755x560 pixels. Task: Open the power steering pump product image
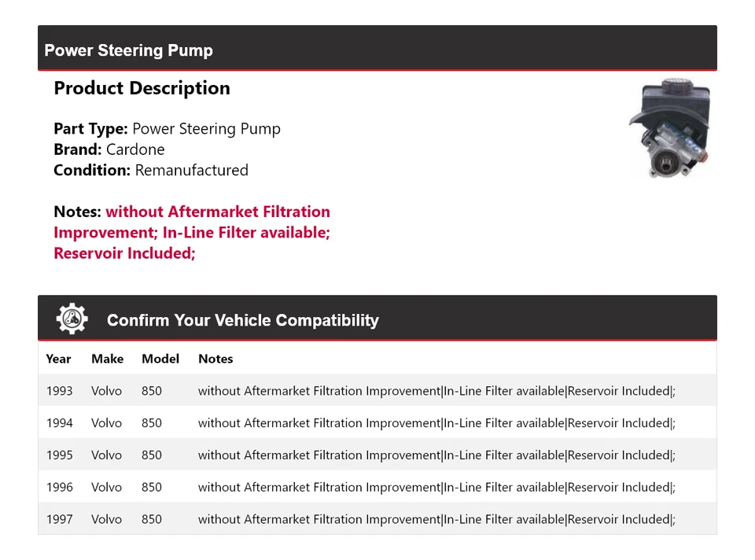(670, 128)
